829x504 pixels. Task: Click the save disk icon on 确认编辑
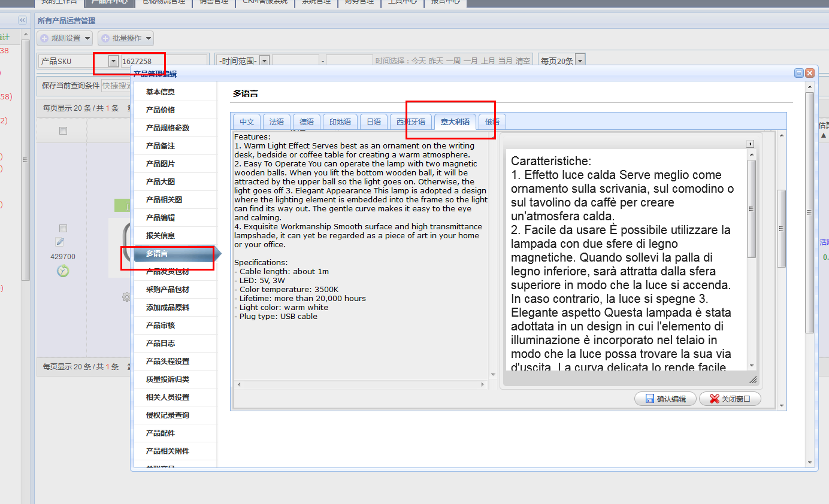click(649, 399)
